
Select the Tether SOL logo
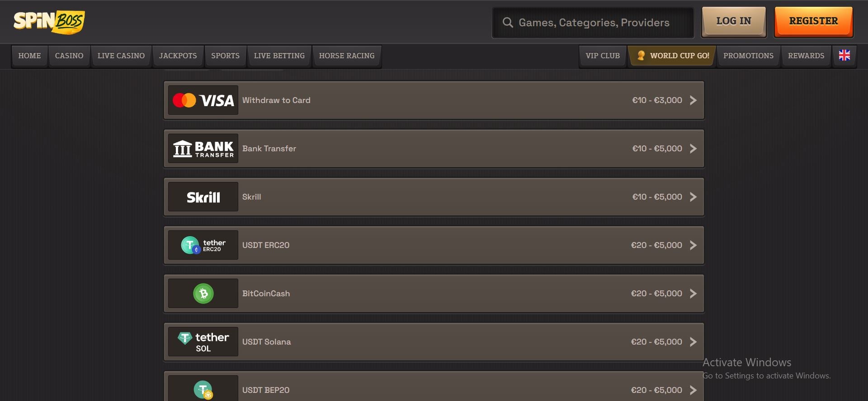(x=203, y=342)
